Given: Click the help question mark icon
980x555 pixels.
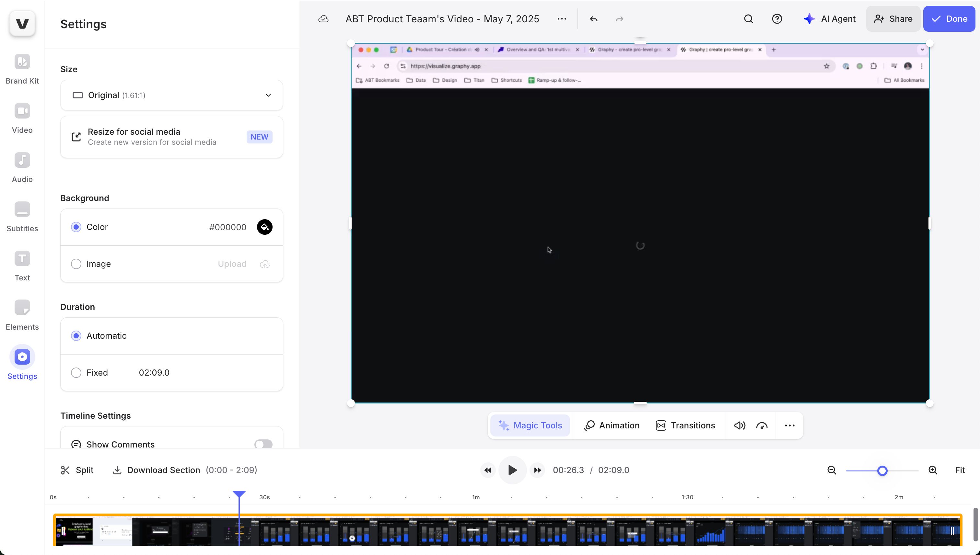Looking at the screenshot, I should pyautogui.click(x=777, y=19).
